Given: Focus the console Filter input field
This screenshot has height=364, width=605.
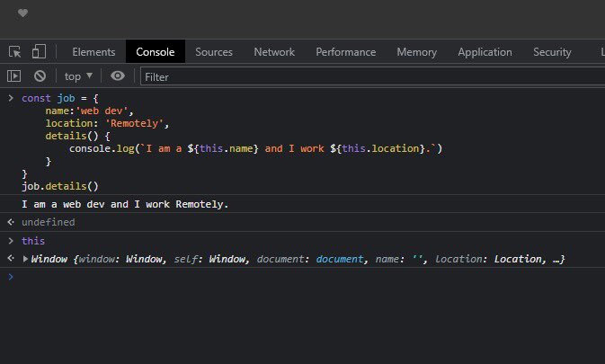Looking at the screenshot, I should (373, 76).
